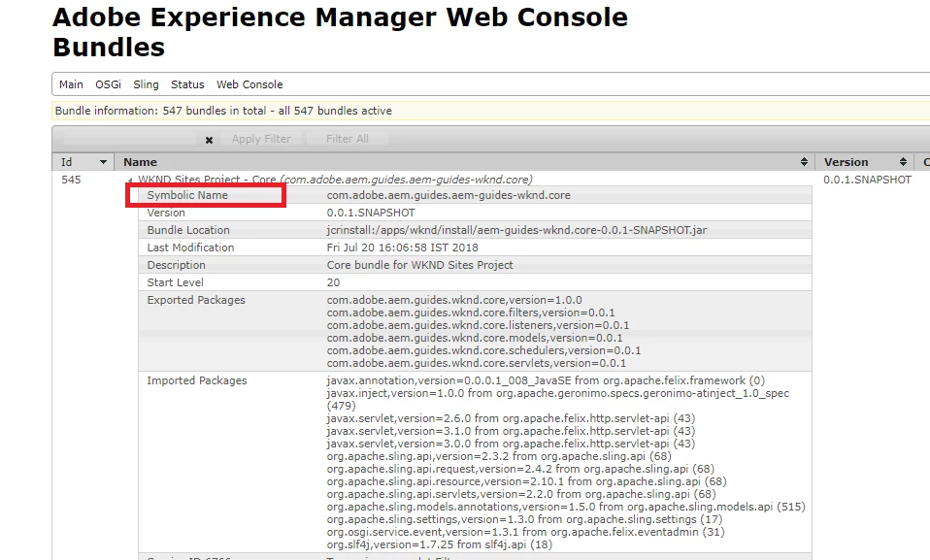Click the Last Modification label
The image size is (930, 560).
[x=190, y=247]
